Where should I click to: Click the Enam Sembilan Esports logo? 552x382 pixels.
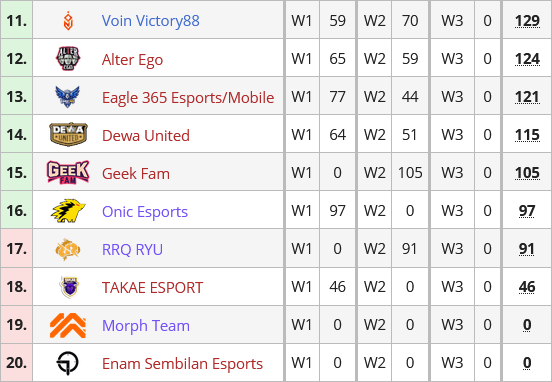pyautogui.click(x=68, y=363)
